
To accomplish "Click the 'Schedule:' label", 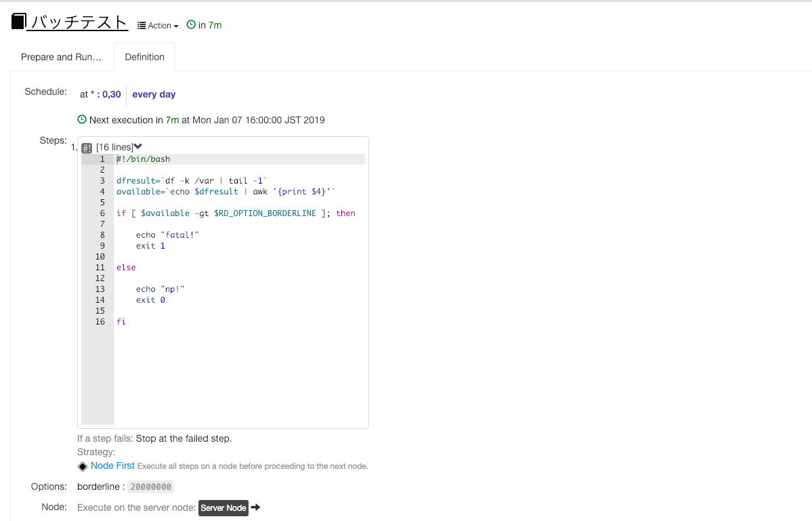I will [45, 91].
